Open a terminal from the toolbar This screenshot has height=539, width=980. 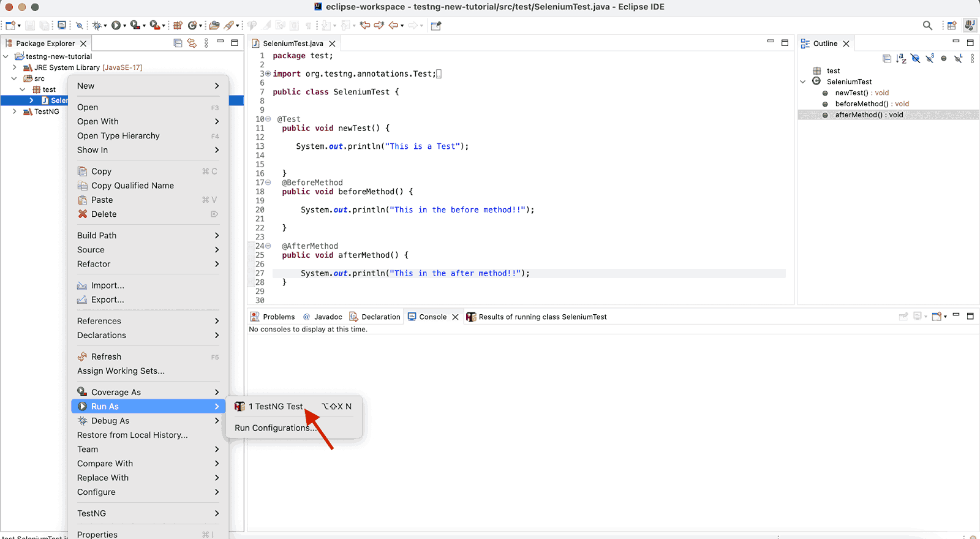click(x=62, y=25)
